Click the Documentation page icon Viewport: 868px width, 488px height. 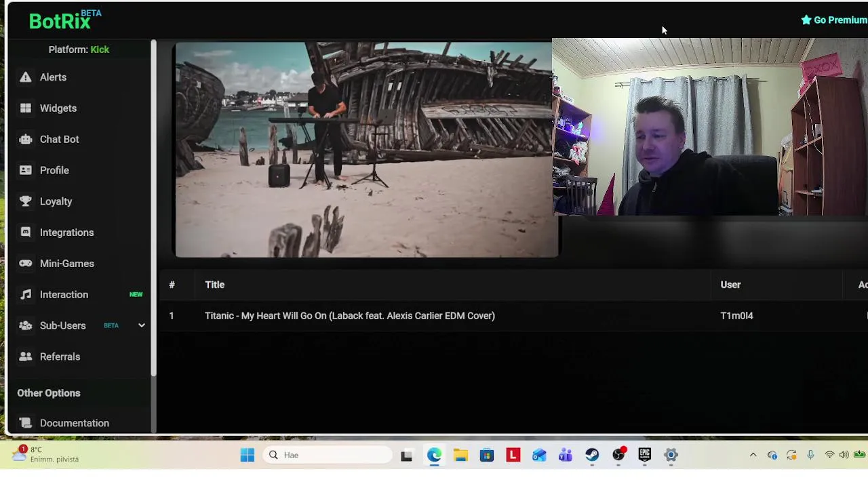click(x=26, y=423)
